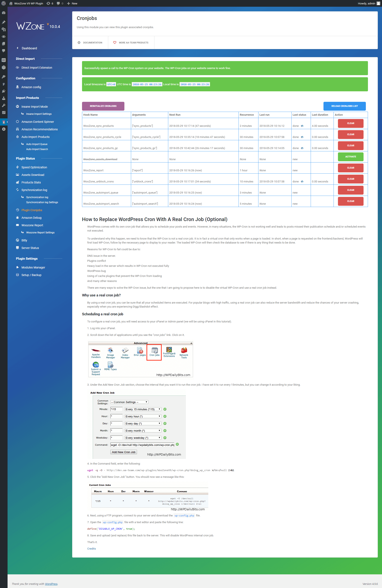Viewport: 382px width, 588px height.
Task: Open Auto Import Queue submenu
Action: point(37,144)
